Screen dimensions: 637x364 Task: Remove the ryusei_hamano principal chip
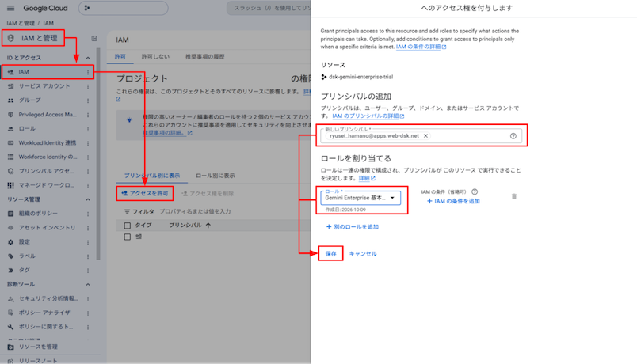pos(425,136)
